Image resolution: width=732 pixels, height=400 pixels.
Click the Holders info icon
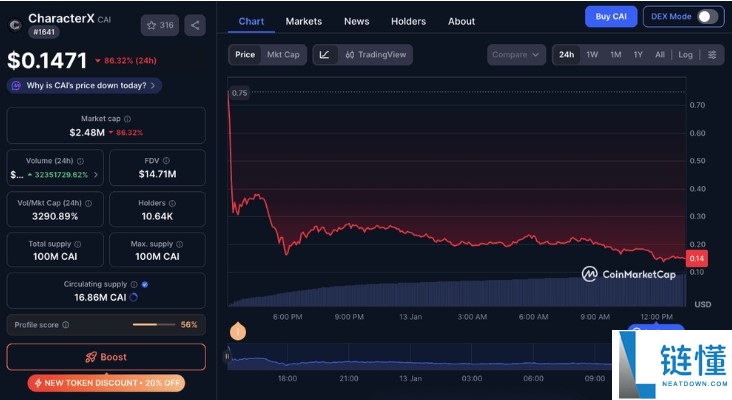tap(172, 203)
